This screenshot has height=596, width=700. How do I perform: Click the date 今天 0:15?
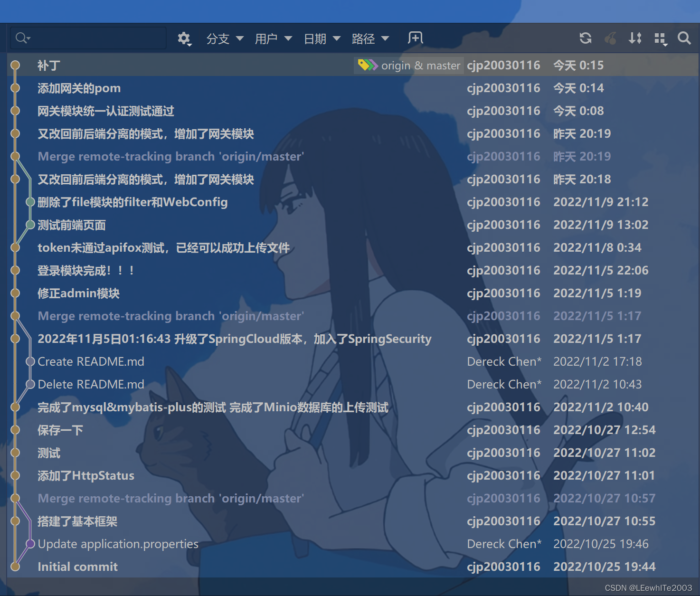[x=578, y=66]
